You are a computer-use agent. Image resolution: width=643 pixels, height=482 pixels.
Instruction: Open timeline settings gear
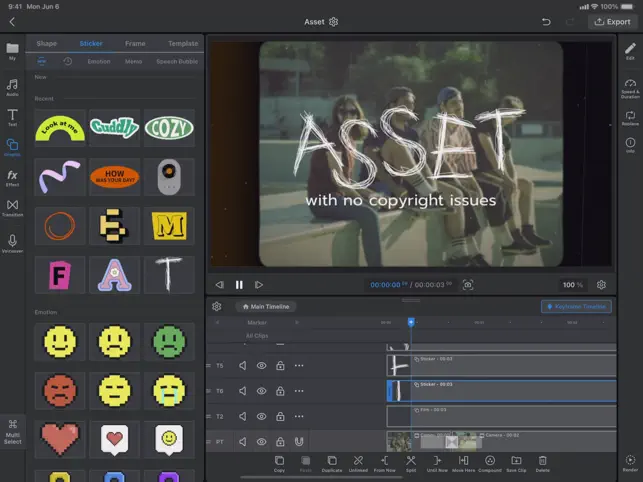[x=217, y=306]
